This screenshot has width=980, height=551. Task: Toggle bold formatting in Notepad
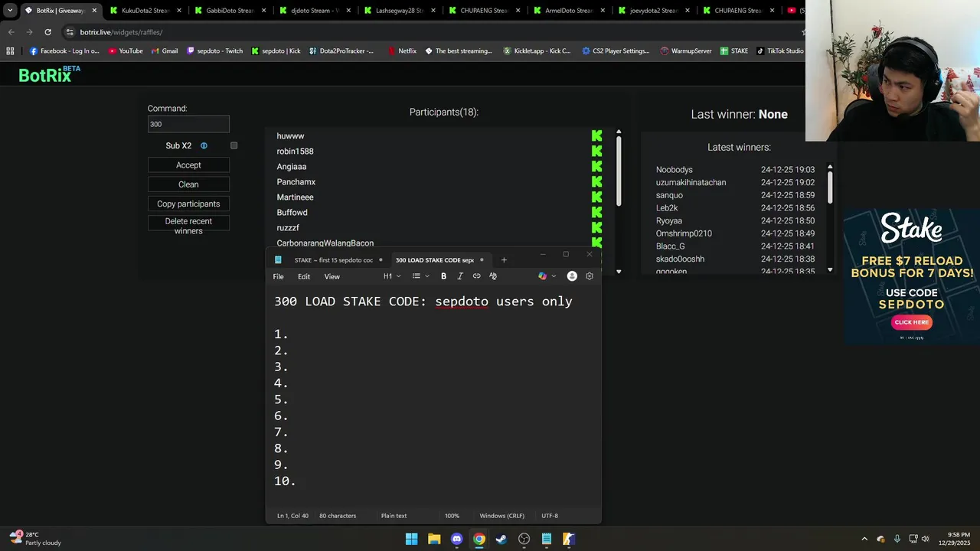tap(443, 276)
